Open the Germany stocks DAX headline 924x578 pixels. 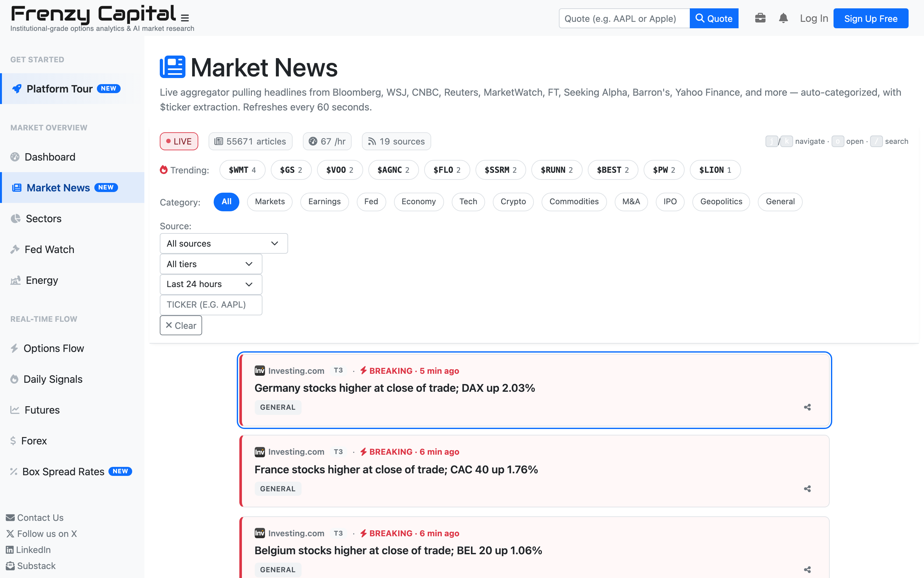[394, 388]
